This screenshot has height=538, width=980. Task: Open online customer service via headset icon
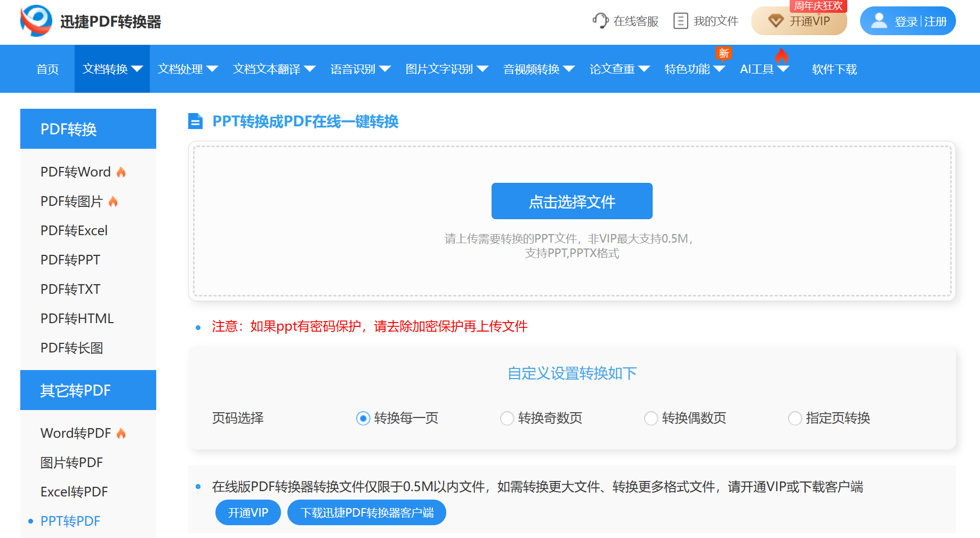click(x=600, y=20)
